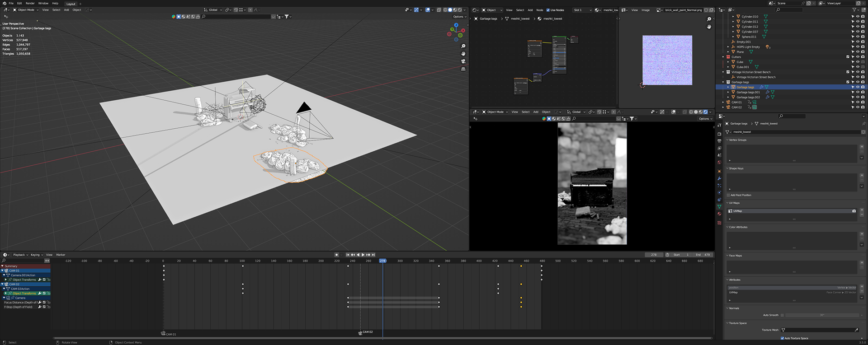Hide Garbage bags.001 in the viewport

click(x=858, y=92)
